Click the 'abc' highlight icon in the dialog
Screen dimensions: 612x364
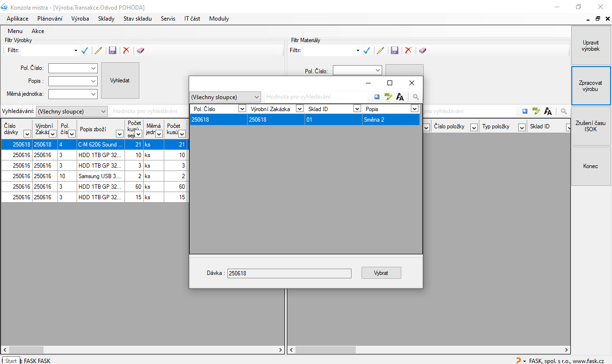[388, 97]
